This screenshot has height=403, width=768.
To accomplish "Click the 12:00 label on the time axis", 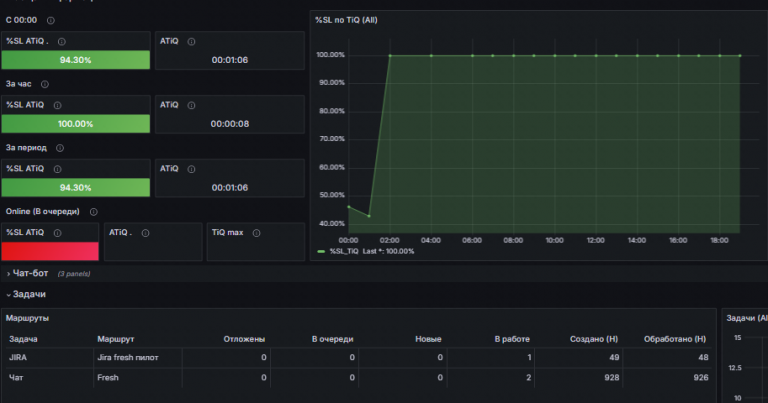I will 596,240.
